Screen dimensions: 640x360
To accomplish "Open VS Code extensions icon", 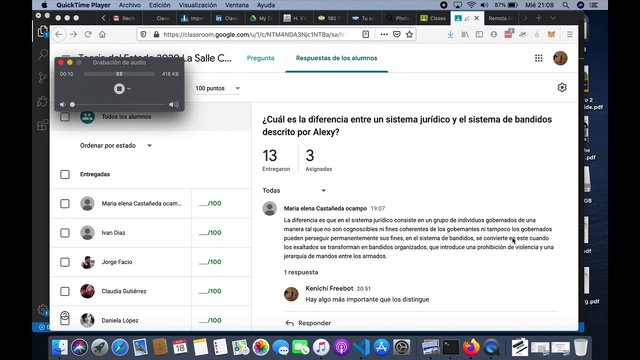I will point(42,124).
